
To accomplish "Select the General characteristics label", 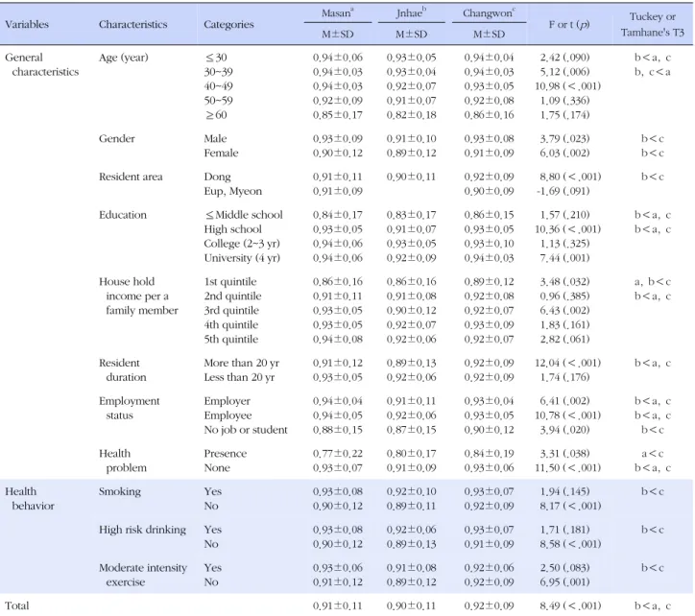I will [42, 64].
